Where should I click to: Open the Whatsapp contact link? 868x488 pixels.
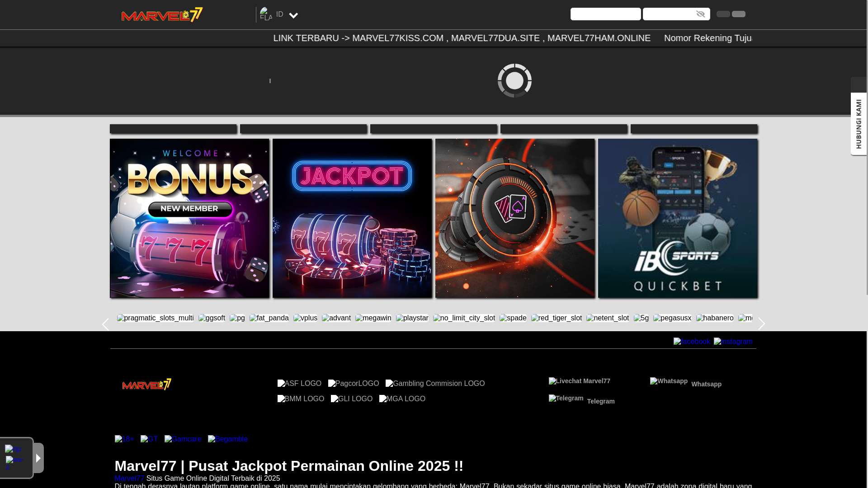686,383
